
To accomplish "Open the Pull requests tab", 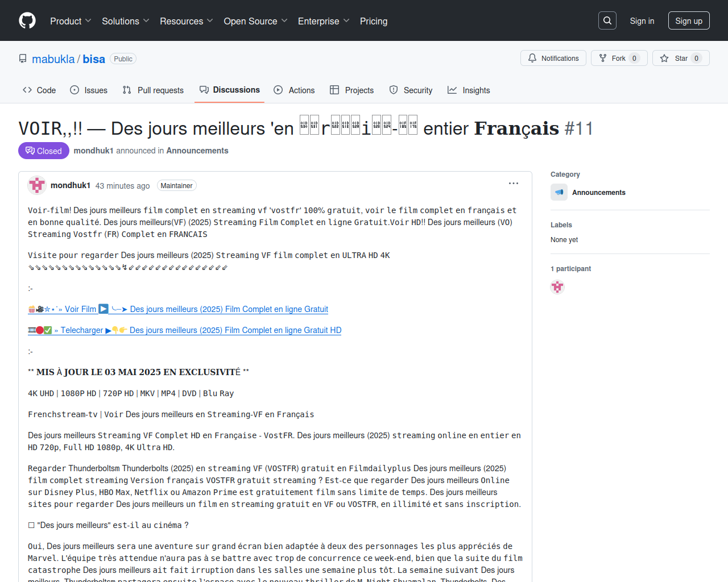I will click(x=153, y=90).
